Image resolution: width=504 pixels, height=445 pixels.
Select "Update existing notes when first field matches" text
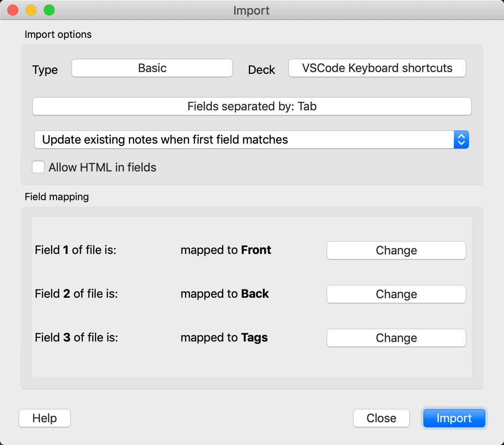click(x=165, y=140)
